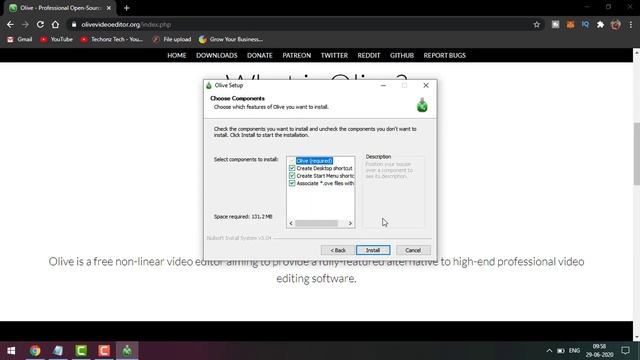Click the left arrow of component list scrollbar
The height and width of the screenshot is (360, 640).
pyautogui.click(x=291, y=223)
